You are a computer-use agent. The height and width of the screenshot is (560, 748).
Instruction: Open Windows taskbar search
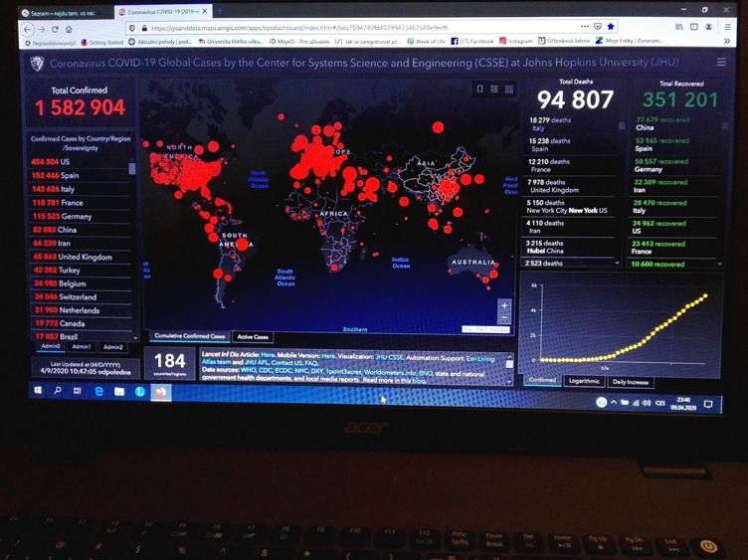[x=58, y=391]
